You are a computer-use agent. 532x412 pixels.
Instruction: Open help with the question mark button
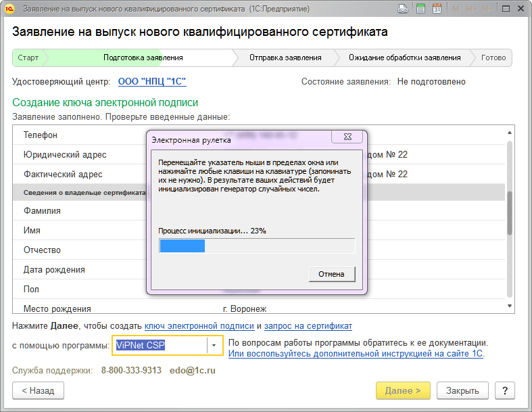(x=505, y=390)
